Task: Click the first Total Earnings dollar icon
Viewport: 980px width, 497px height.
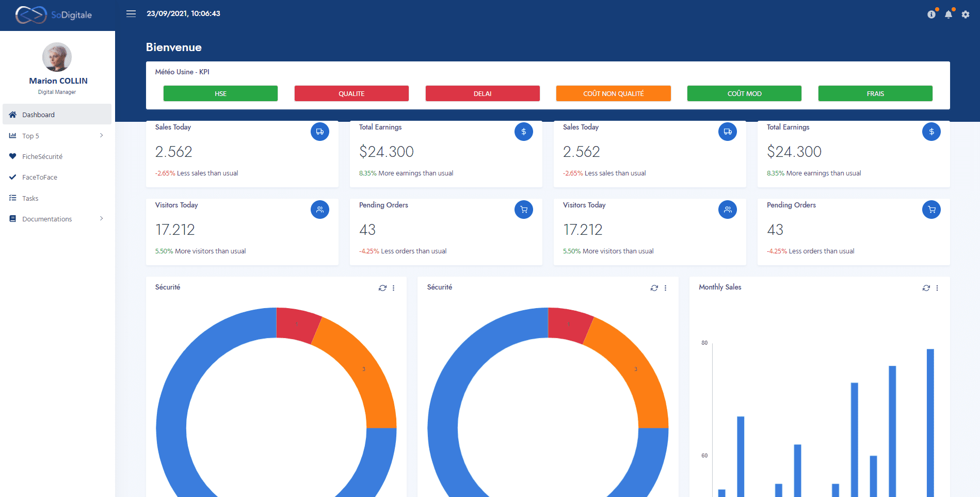Action: (x=523, y=132)
